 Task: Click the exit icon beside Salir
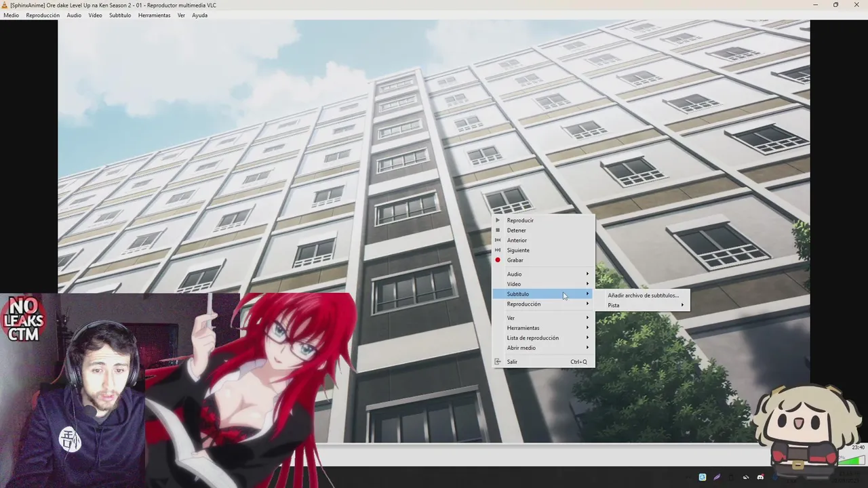pyautogui.click(x=497, y=362)
